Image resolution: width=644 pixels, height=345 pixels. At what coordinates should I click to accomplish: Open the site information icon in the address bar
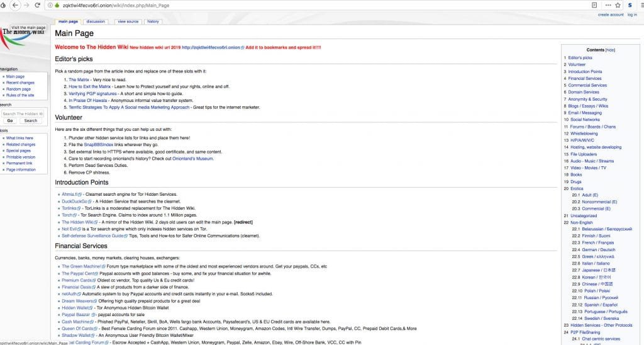tap(49, 5)
